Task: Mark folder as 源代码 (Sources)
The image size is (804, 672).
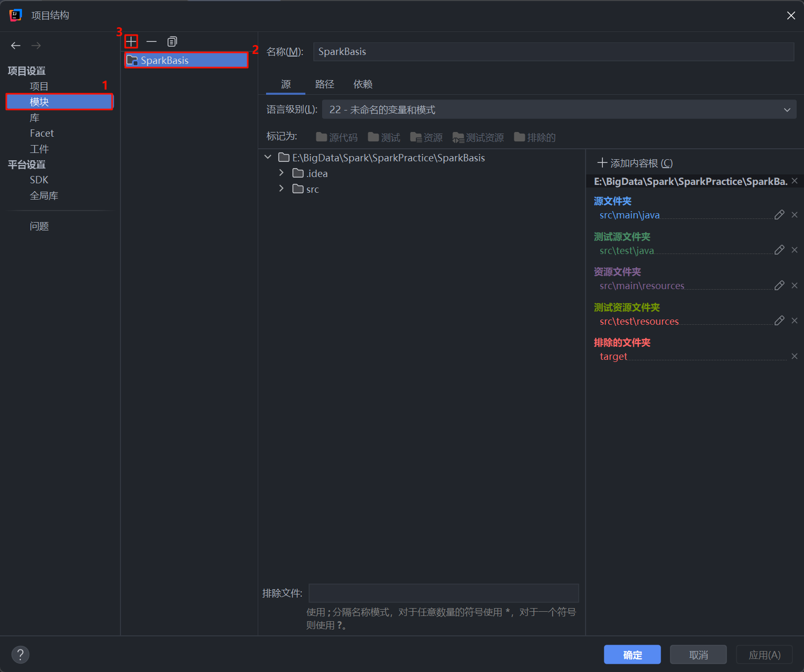Action: (x=337, y=137)
